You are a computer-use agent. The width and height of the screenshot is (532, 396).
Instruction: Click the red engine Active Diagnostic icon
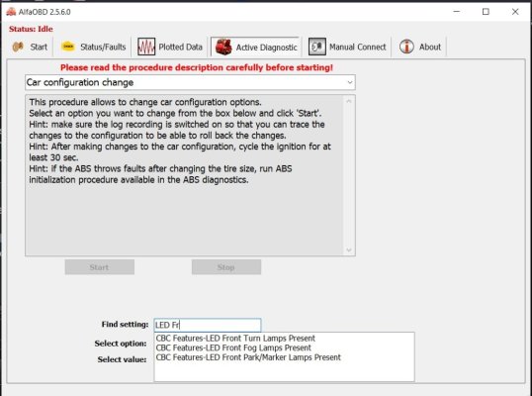223,47
